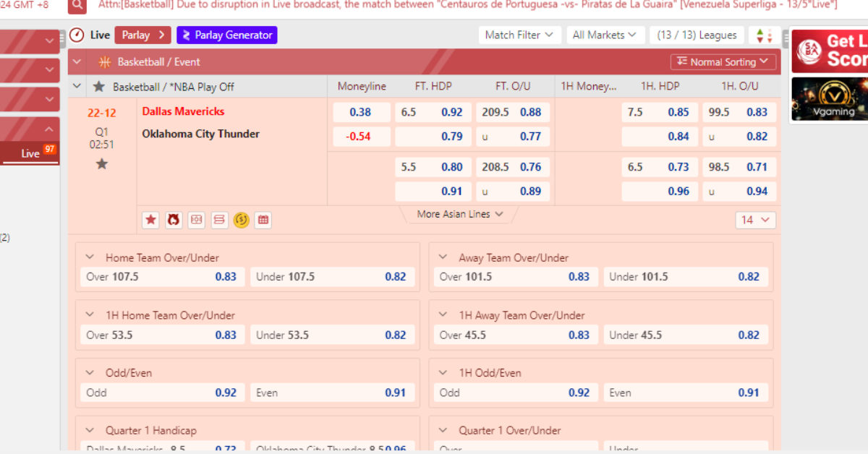The width and height of the screenshot is (868, 454).
Task: Select FT handicap 5.5 at 0.80
Action: tap(433, 167)
